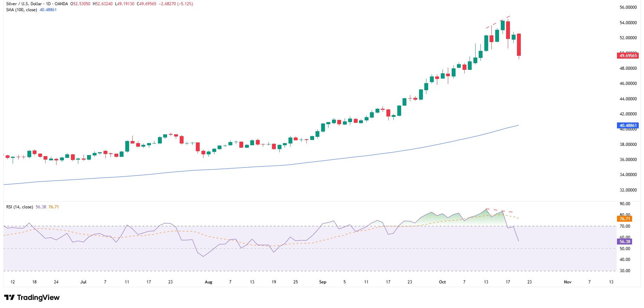Select the SMA (100, close) indicator legend
Image resolution: width=644 pixels, height=308 pixels.
pos(21,10)
